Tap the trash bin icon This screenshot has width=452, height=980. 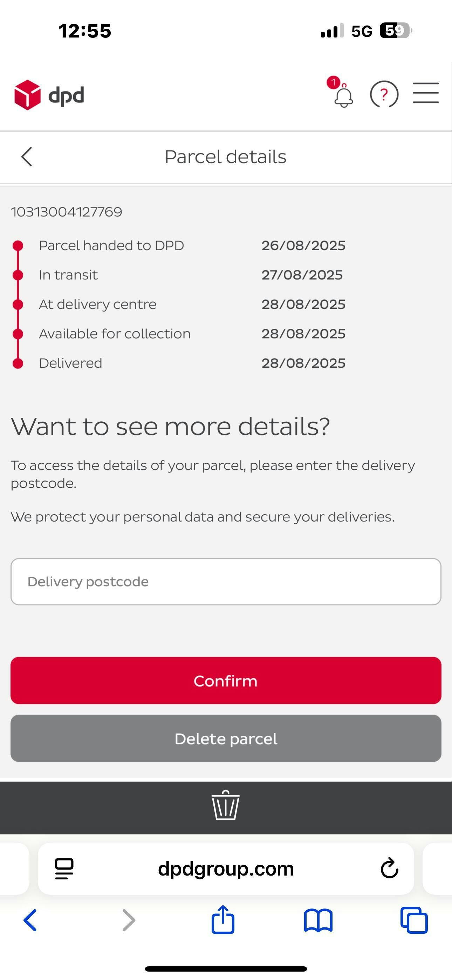pyautogui.click(x=226, y=806)
